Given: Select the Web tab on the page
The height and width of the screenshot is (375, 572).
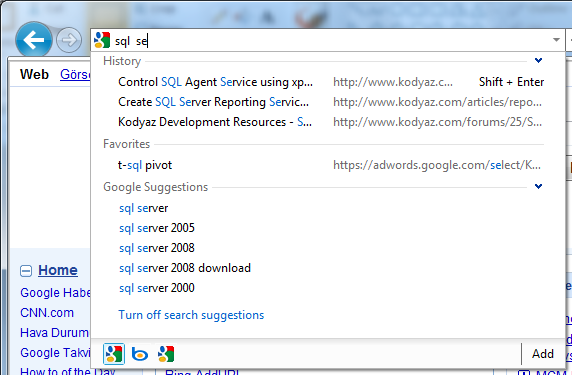Looking at the screenshot, I should tap(34, 74).
